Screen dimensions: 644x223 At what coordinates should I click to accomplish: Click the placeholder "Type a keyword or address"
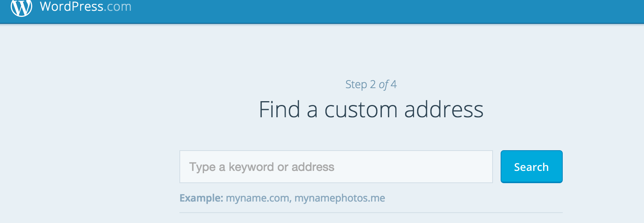pos(262,167)
